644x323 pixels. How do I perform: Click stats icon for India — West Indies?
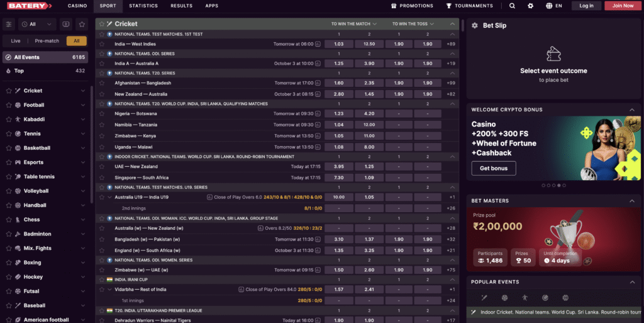(x=318, y=44)
